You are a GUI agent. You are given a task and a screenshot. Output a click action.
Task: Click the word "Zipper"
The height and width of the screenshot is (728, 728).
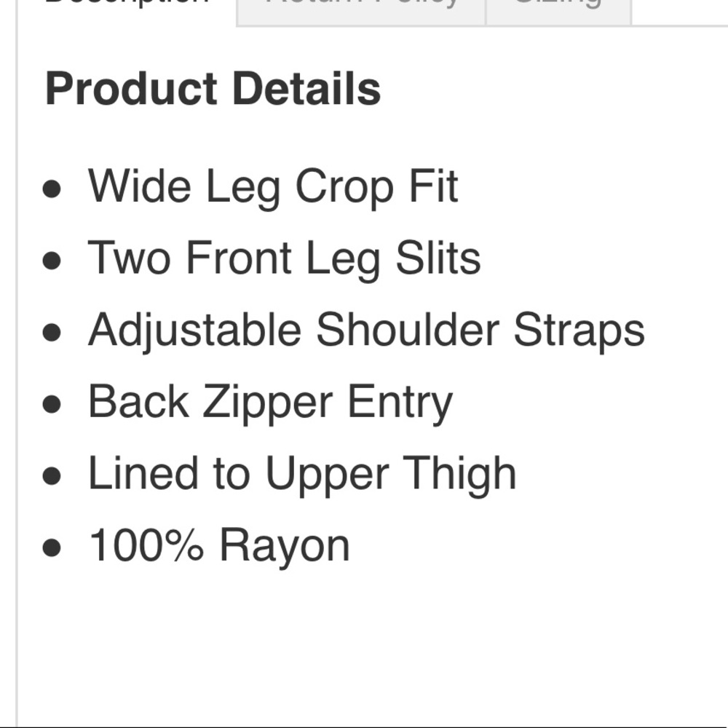tap(268, 403)
